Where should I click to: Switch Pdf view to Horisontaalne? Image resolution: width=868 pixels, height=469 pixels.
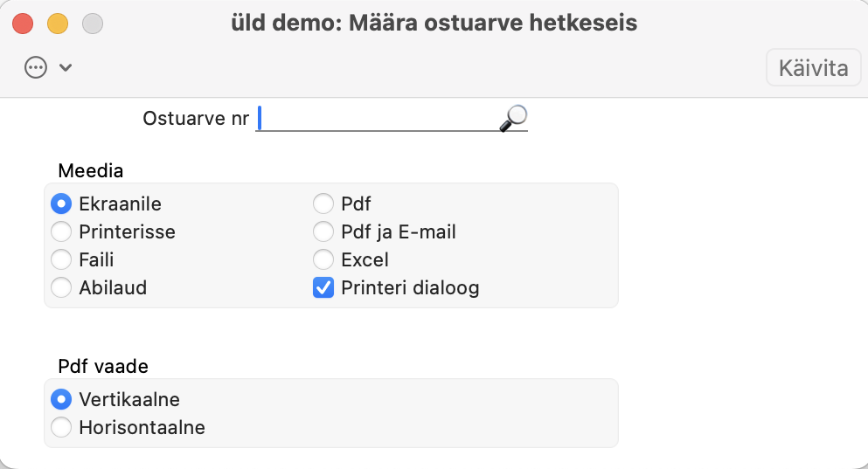pos(61,428)
